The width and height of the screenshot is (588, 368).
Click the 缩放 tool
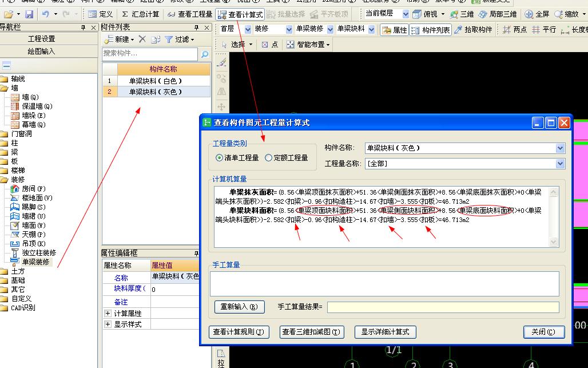click(567, 14)
